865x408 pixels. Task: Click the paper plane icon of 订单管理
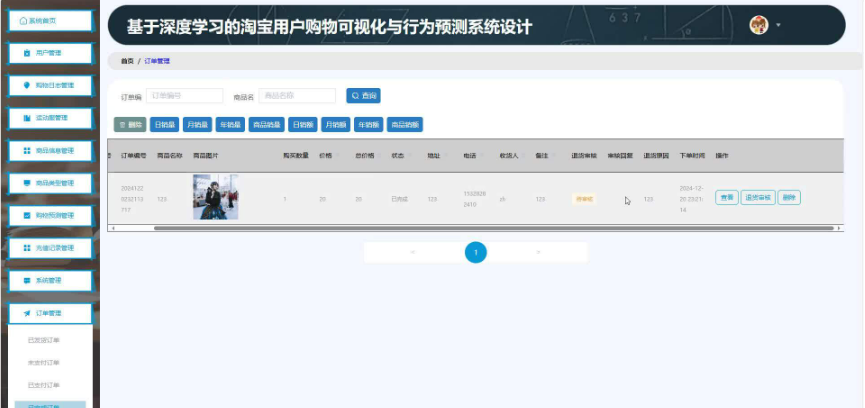pyautogui.click(x=26, y=313)
